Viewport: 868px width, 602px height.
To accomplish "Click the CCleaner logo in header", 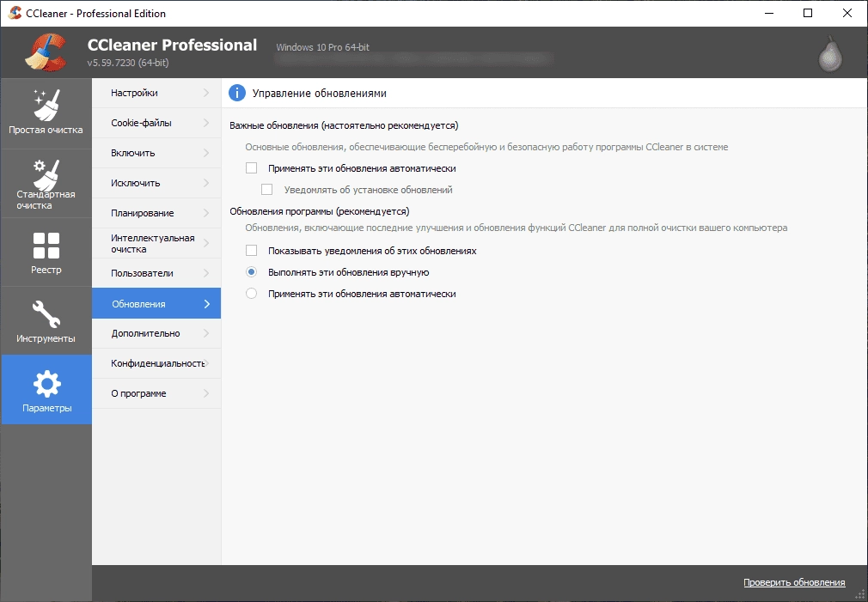I will (46, 52).
